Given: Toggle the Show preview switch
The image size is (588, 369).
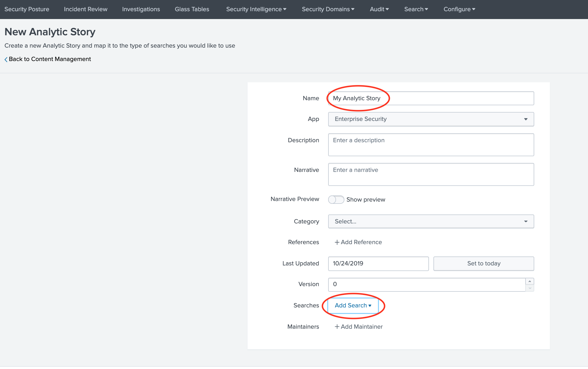Looking at the screenshot, I should tap(336, 200).
